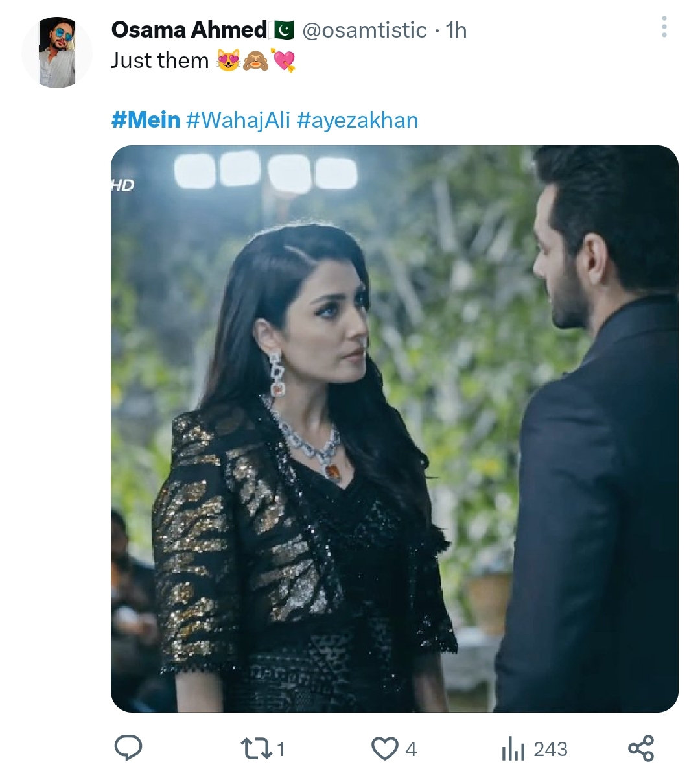Open the reply comment bubble icon
Screen dimensions: 700x782
coord(128,748)
